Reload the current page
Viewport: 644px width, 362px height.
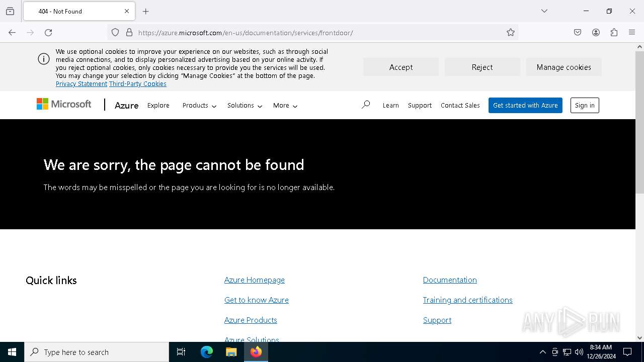[48, 33]
